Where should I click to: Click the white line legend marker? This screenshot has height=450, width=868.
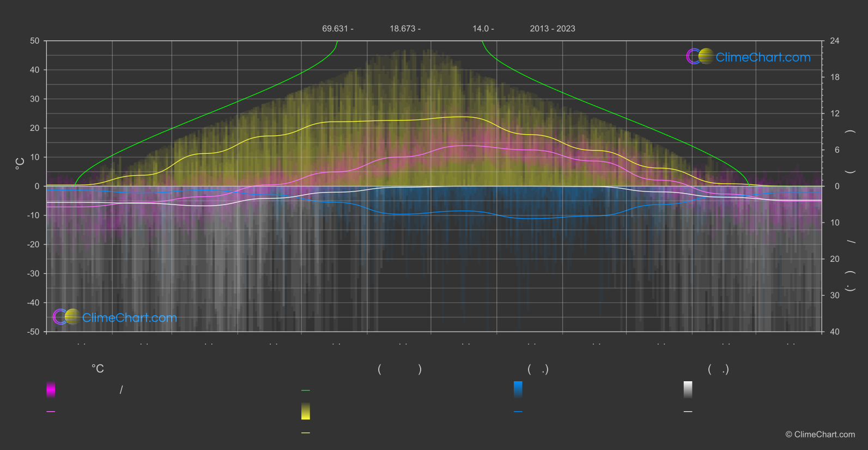[x=688, y=412]
